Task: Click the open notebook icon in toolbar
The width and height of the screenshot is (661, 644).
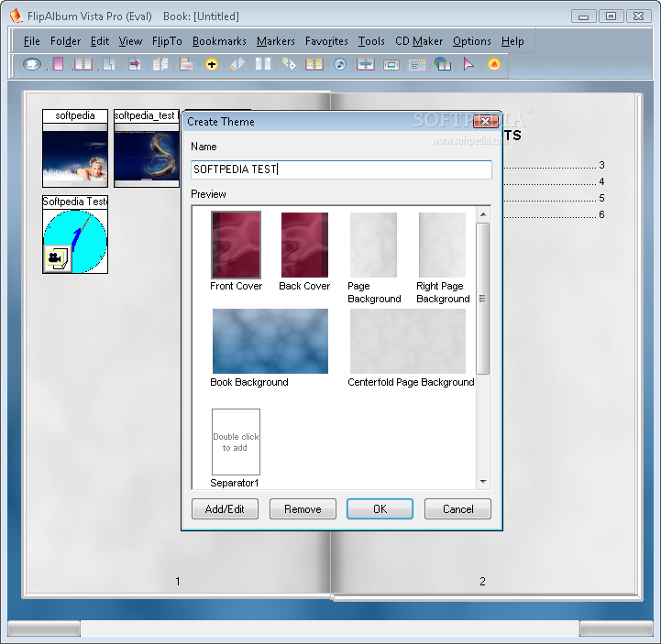Action: (83, 64)
